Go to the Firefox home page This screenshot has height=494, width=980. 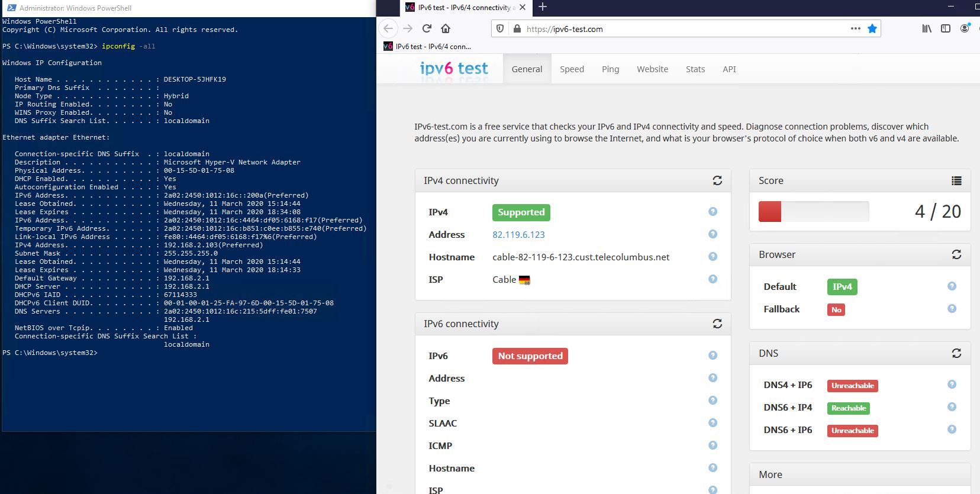[x=446, y=28]
